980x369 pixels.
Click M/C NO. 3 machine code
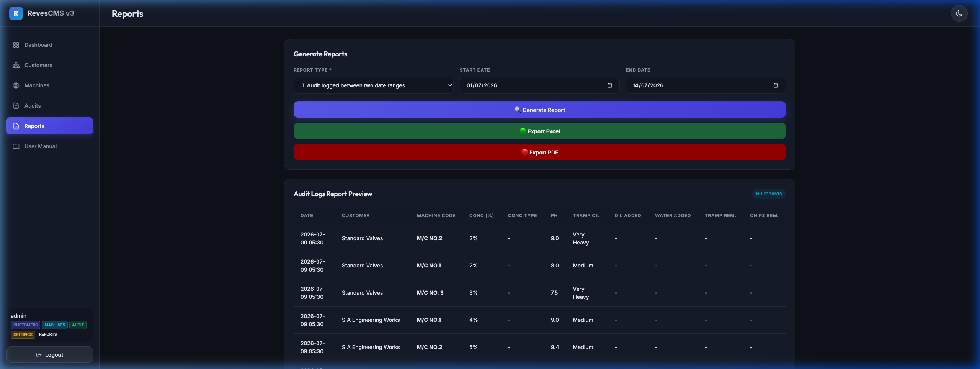(x=430, y=293)
